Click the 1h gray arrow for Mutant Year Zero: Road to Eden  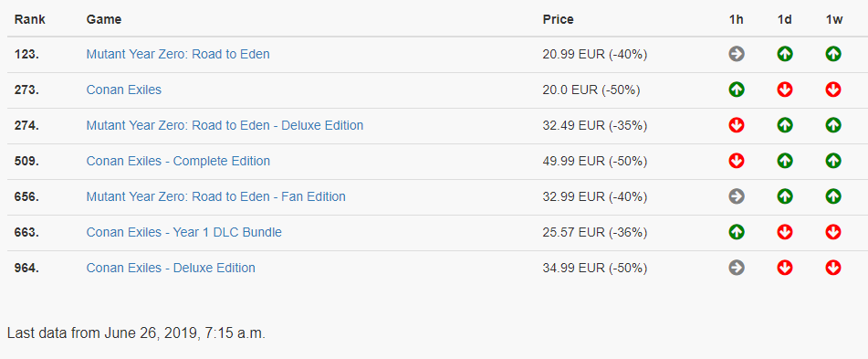pos(737,54)
